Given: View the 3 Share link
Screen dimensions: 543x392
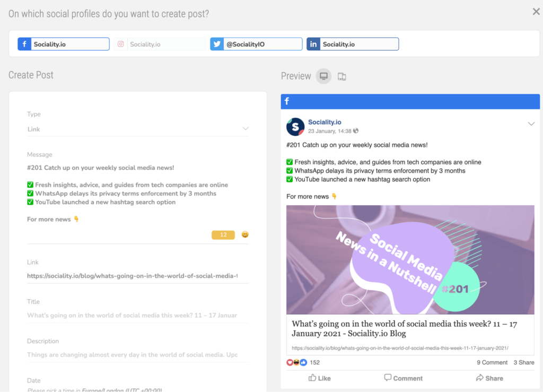Looking at the screenshot, I should (x=523, y=363).
